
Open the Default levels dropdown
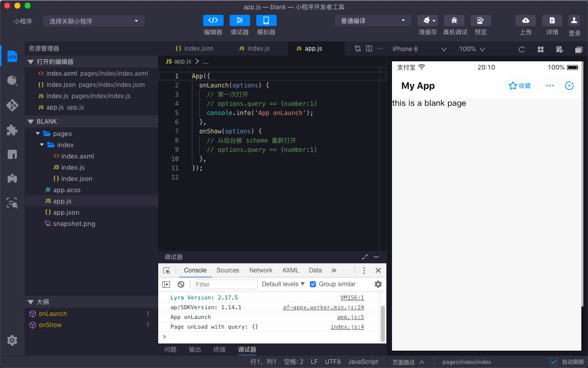[x=283, y=284]
